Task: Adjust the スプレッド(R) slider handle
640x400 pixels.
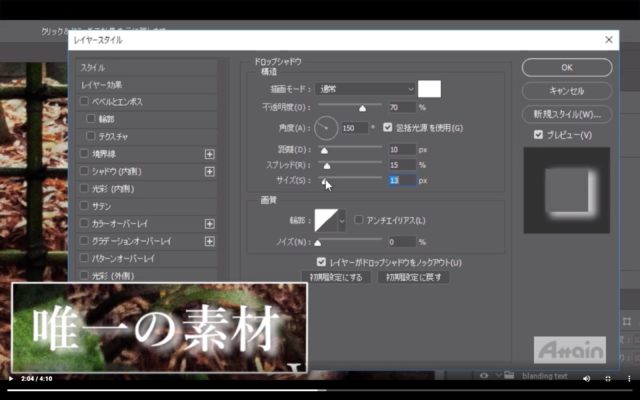Action: pos(327,166)
